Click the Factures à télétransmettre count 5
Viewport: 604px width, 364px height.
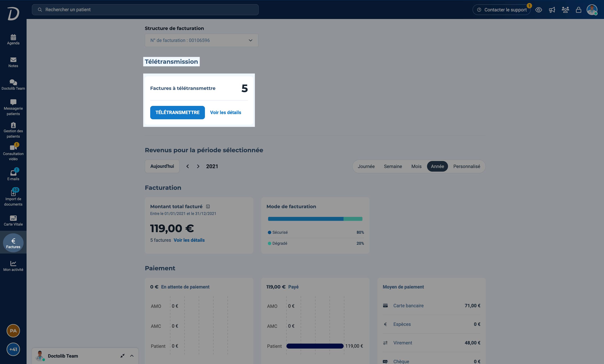pos(244,88)
